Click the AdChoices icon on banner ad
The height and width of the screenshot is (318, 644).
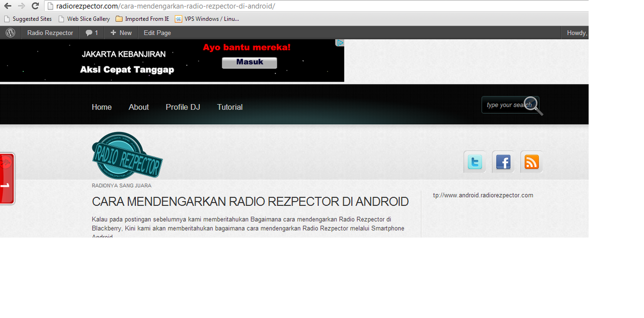pos(340,43)
